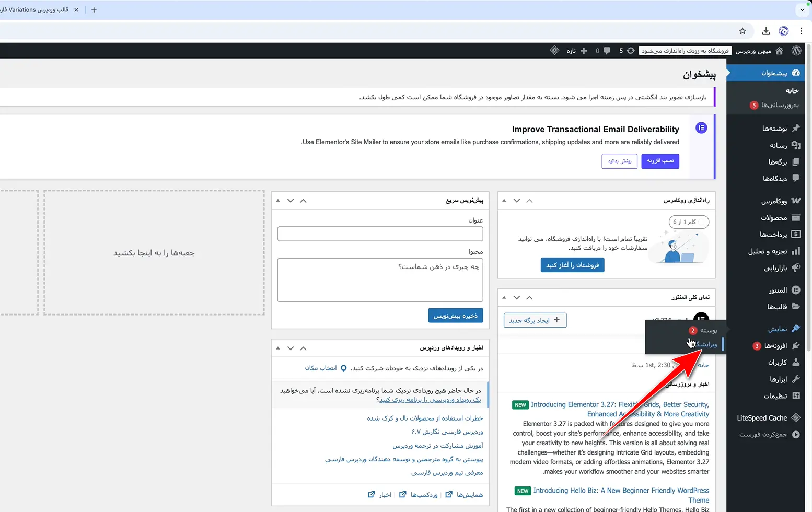Open the tab search dropdown arrow

click(x=802, y=10)
